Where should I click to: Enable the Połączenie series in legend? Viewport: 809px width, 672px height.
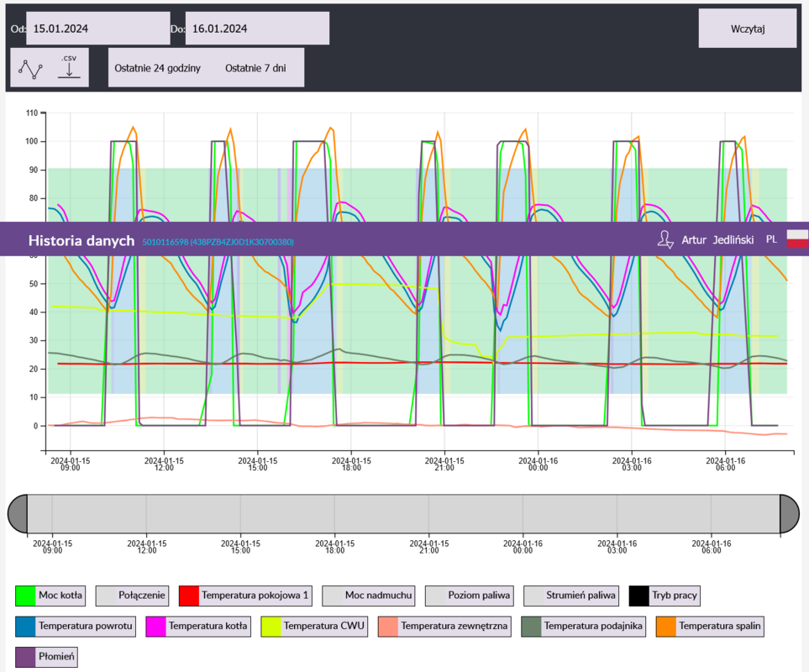coord(132,596)
